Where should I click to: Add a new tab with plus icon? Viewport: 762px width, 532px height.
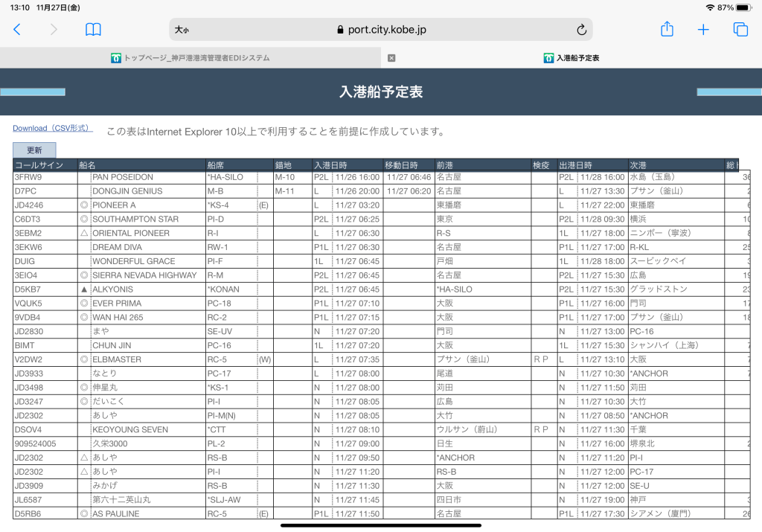[x=703, y=30]
